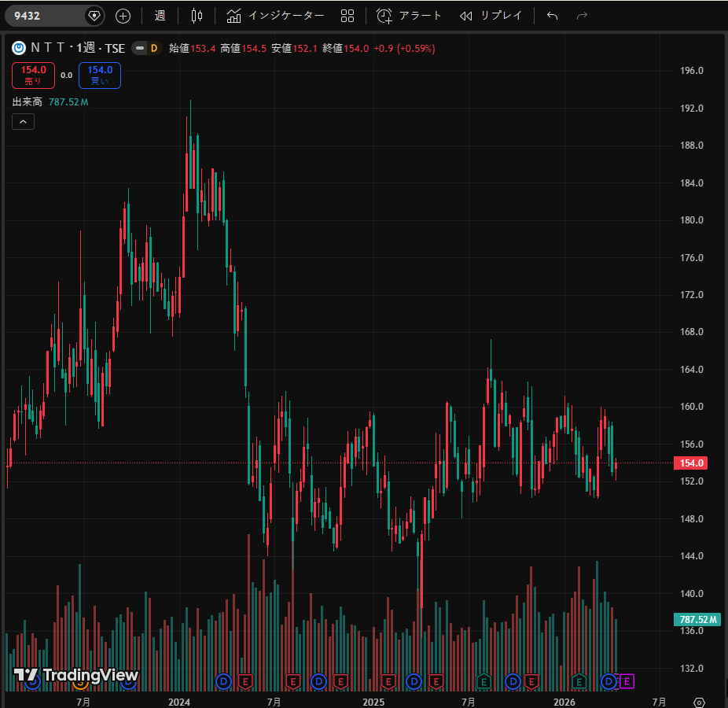Click the 140.0 price scale label

pyautogui.click(x=691, y=594)
